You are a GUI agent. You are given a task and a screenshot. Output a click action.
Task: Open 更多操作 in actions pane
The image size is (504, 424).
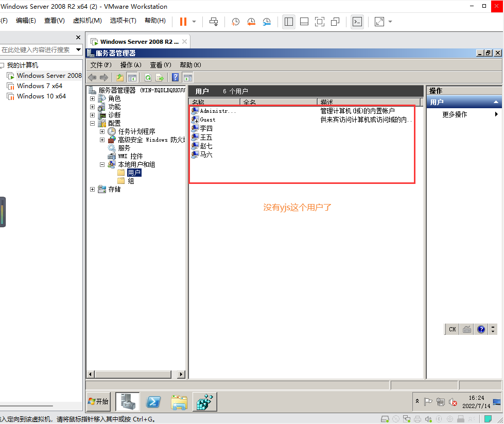click(455, 114)
